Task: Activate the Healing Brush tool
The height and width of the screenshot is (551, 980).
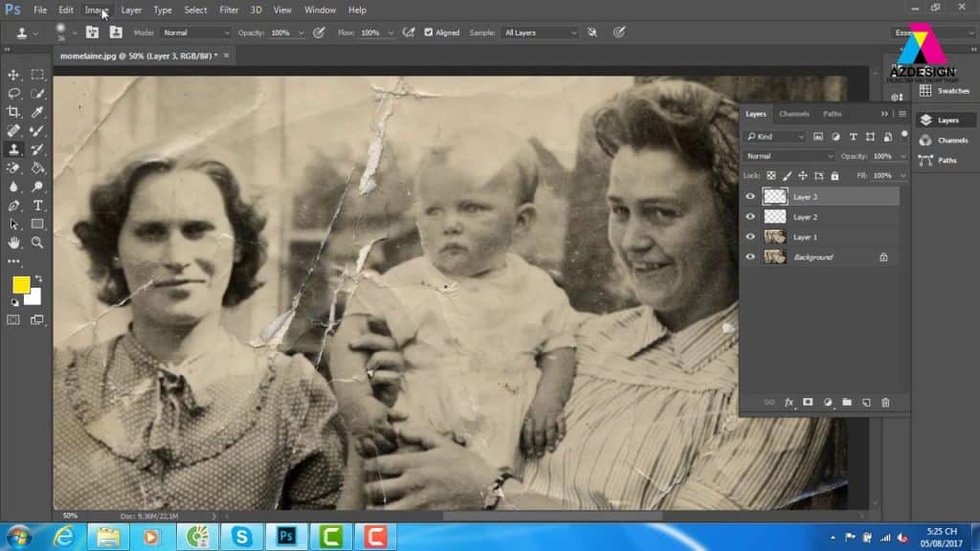Action: pos(14,132)
